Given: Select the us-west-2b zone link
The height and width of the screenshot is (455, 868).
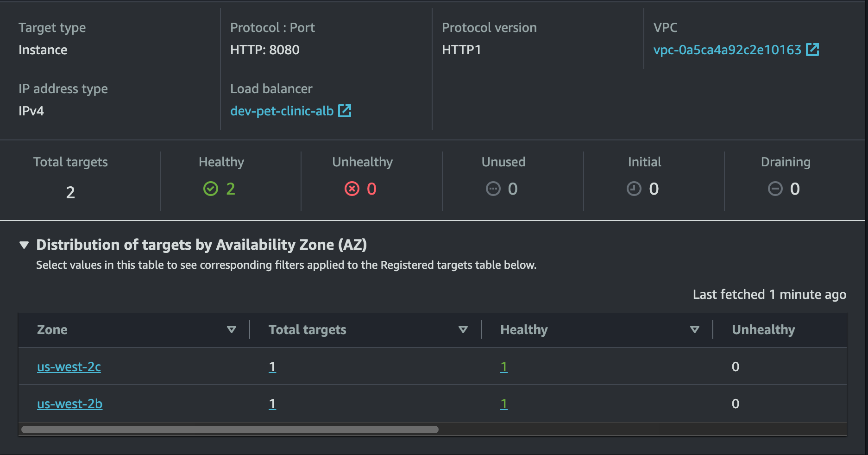Looking at the screenshot, I should tap(70, 404).
